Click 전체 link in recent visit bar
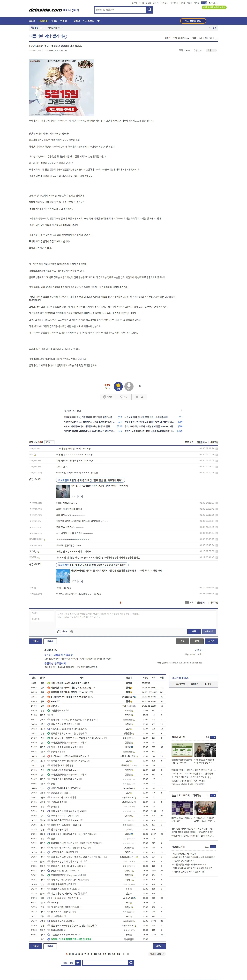Image resolution: width=247 pixels, height=980 pixels. pyautogui.click(x=214, y=28)
